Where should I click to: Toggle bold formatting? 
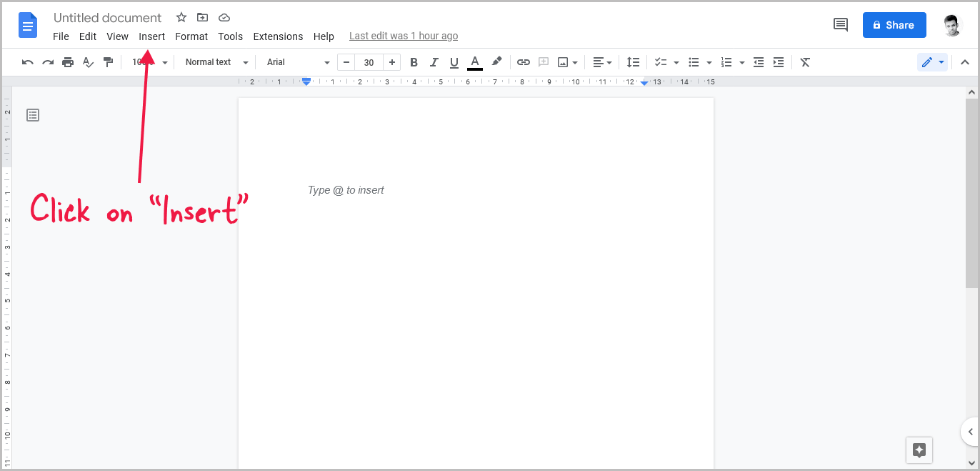coord(414,62)
